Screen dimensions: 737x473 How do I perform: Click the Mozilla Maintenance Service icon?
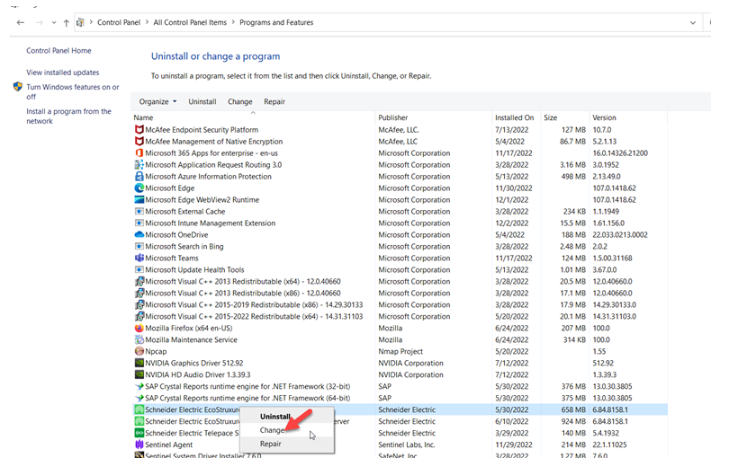[x=139, y=339]
